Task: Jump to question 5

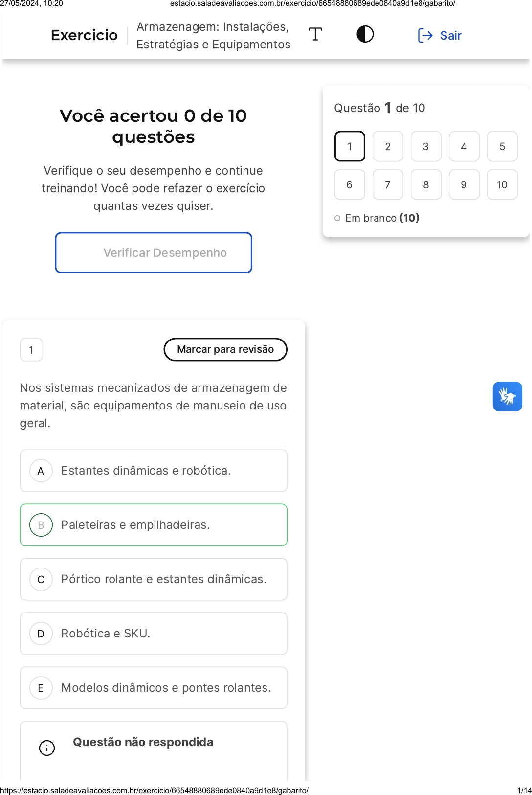Action: tap(502, 146)
